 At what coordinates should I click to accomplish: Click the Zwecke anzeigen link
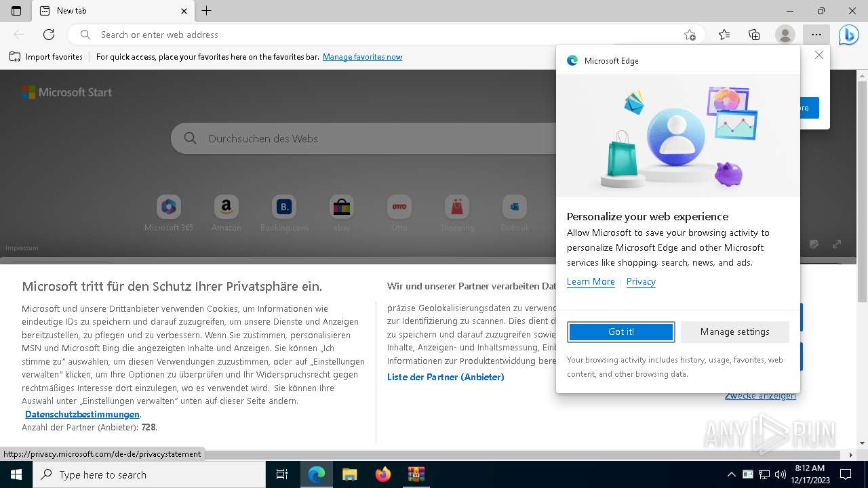coord(760,396)
